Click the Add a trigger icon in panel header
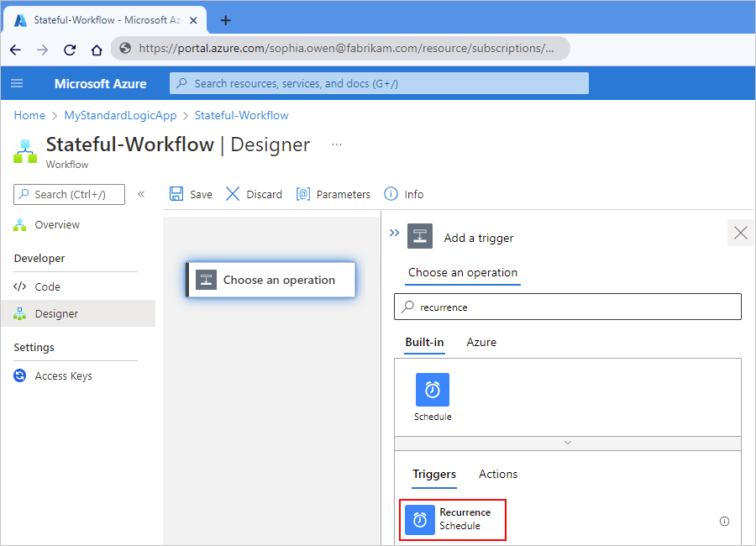This screenshot has height=546, width=756. pos(420,236)
